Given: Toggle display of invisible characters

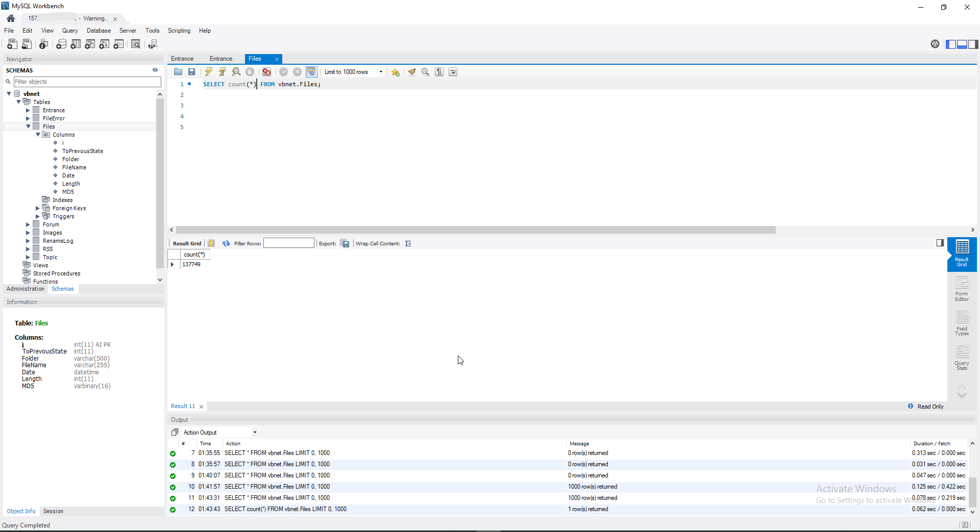Looking at the screenshot, I should (439, 72).
